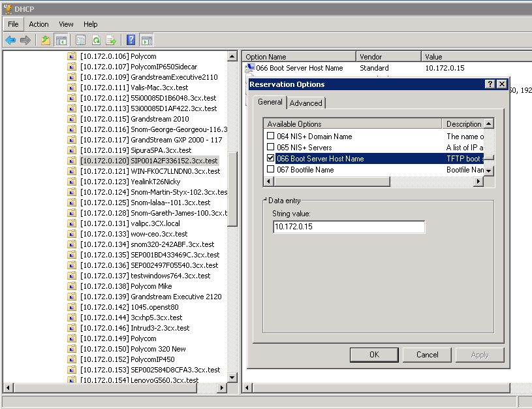Go back with the blue Back arrow

click(10, 41)
